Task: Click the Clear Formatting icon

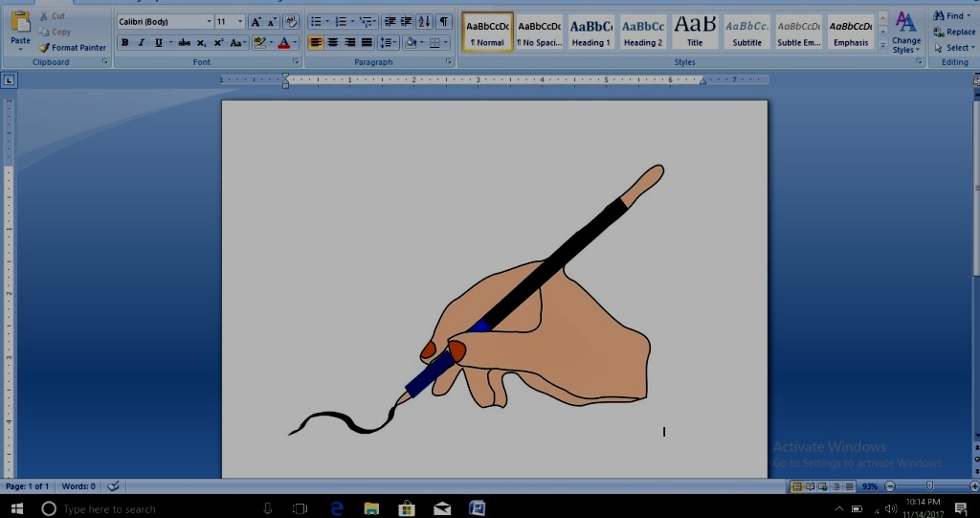Action: tap(291, 22)
